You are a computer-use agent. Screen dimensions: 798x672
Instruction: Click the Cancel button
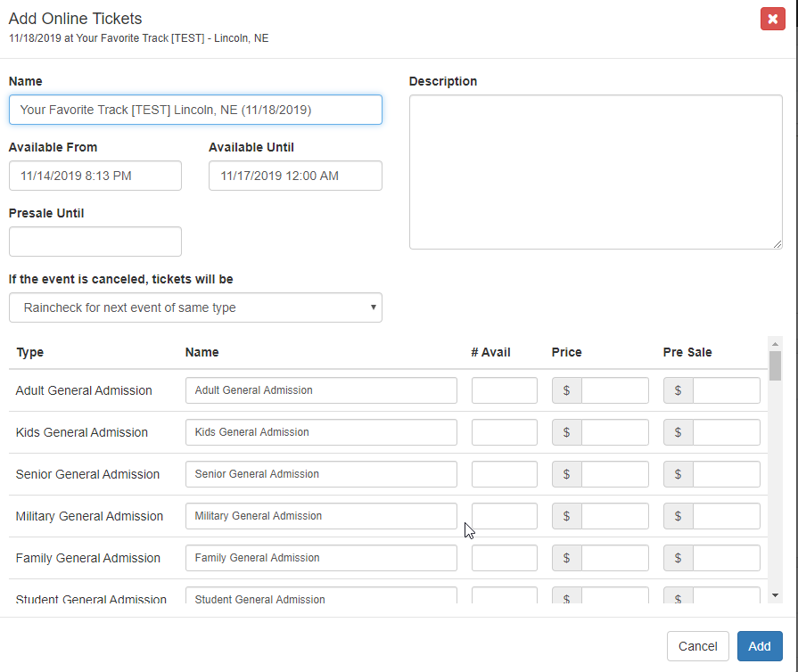click(x=697, y=646)
